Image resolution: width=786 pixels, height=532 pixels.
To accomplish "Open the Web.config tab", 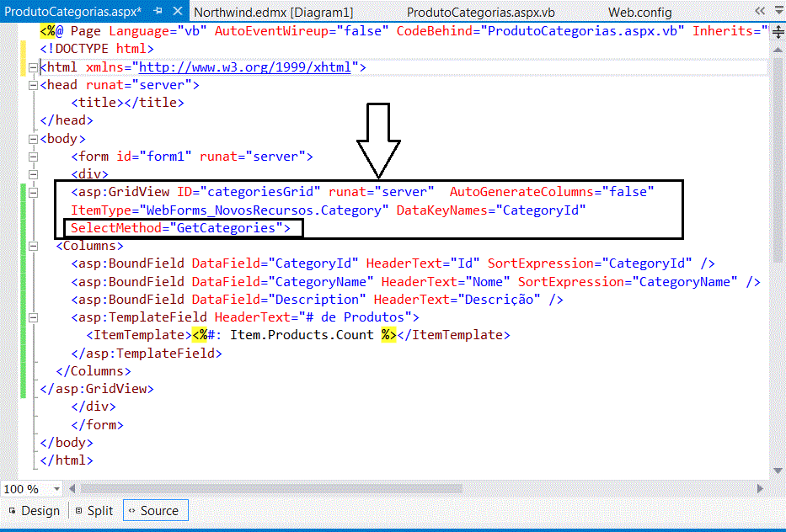I will (639, 12).
